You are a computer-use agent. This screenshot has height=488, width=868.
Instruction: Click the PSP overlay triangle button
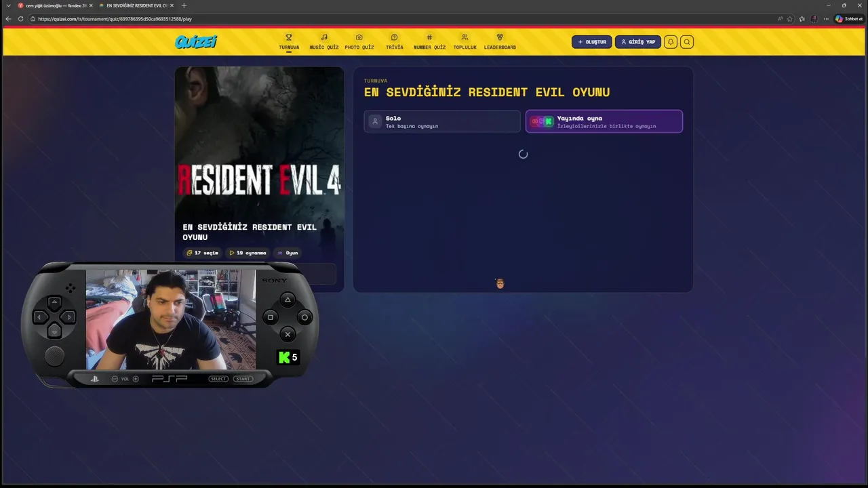[x=288, y=300]
